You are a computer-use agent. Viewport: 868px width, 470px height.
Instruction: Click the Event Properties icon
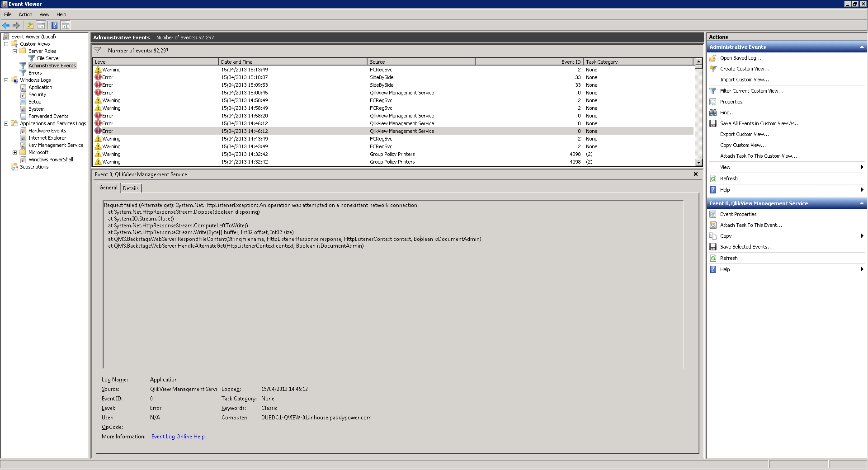713,214
